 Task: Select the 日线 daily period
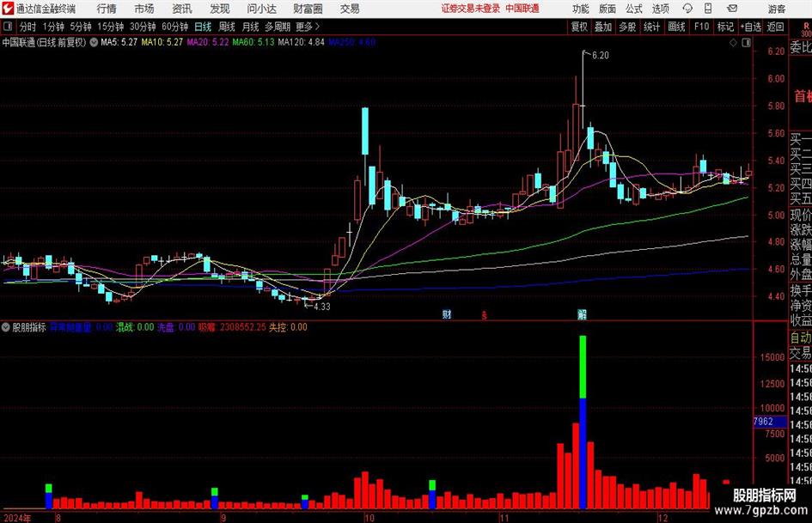(203, 27)
